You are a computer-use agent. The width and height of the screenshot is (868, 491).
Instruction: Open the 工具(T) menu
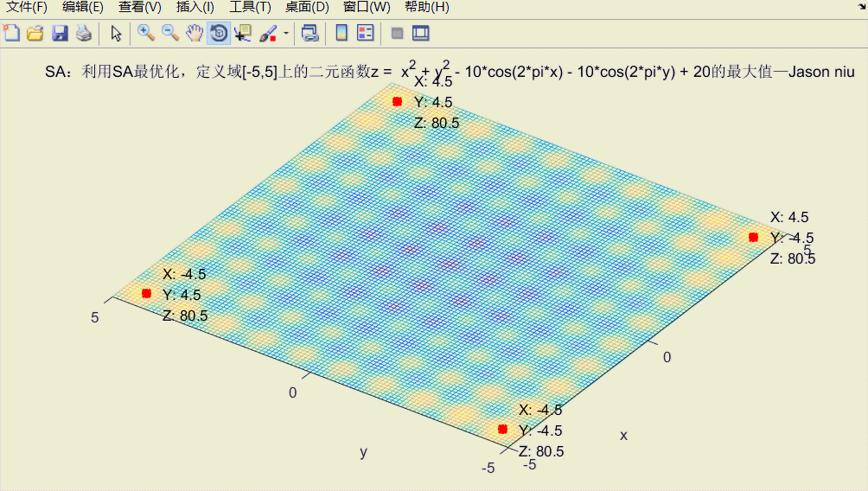click(x=250, y=7)
